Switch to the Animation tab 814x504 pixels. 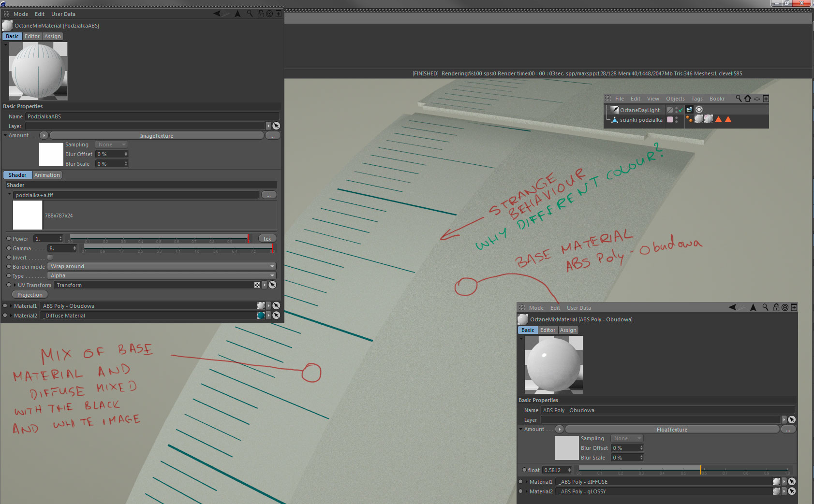47,175
